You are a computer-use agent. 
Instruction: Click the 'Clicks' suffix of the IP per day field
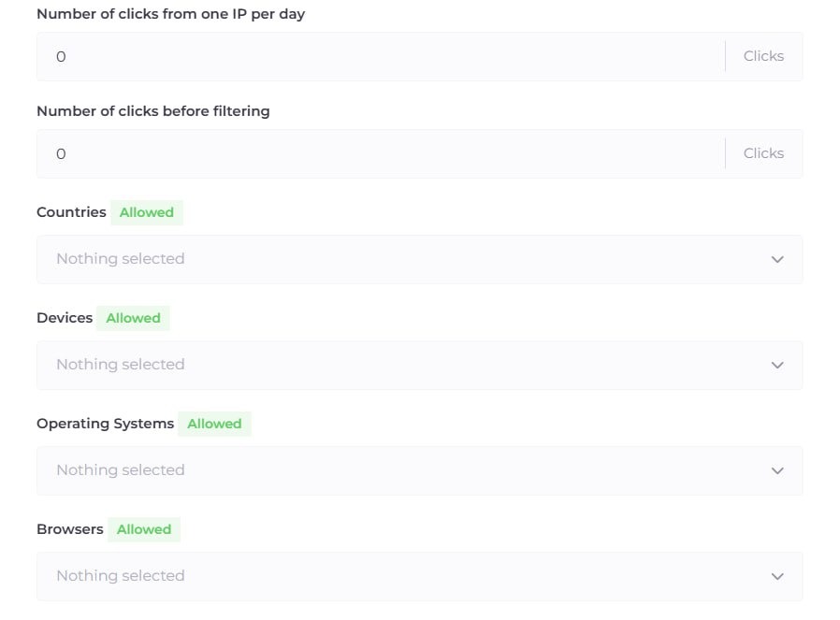pos(763,56)
